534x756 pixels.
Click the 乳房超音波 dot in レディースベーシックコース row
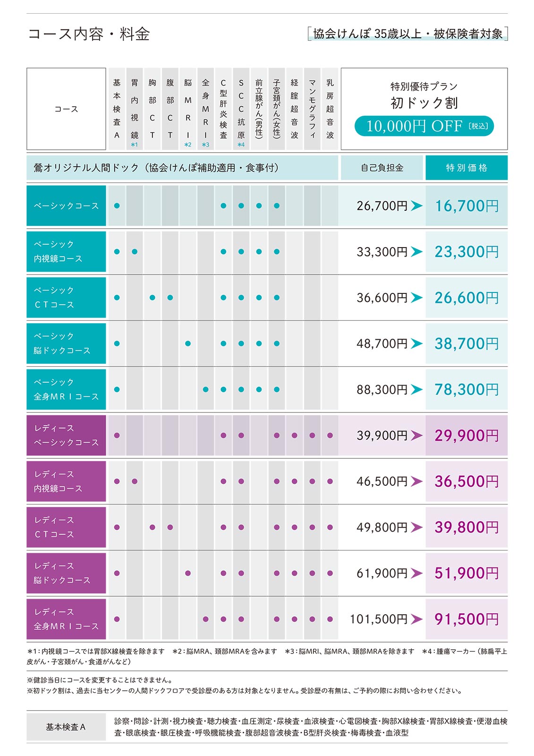[x=330, y=435]
